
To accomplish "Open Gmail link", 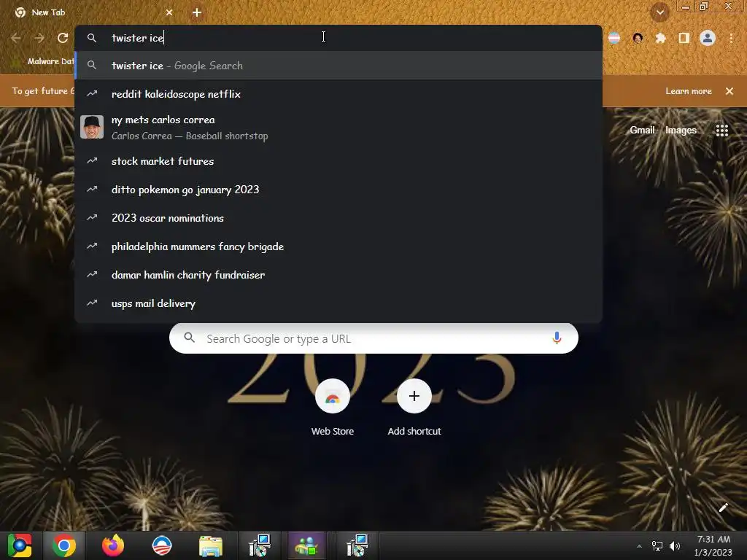I will [x=642, y=130].
